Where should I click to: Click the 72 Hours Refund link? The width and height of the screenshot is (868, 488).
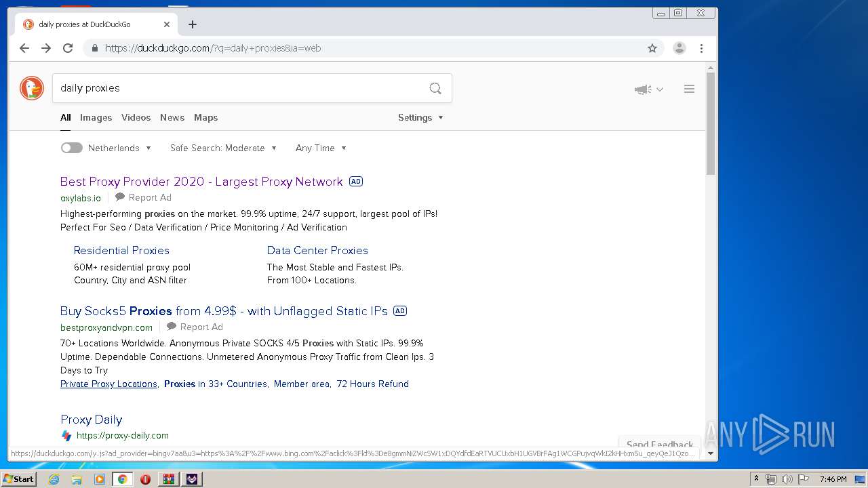372,384
